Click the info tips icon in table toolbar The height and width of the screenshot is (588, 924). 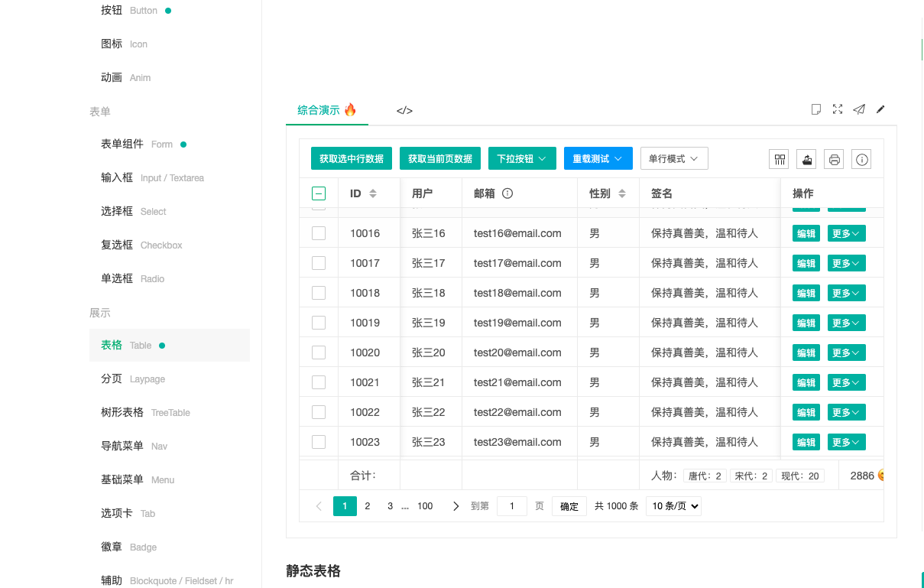[862, 159]
